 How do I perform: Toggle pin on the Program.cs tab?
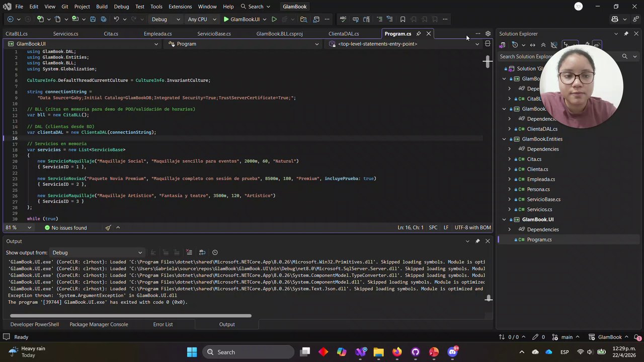tap(419, 34)
